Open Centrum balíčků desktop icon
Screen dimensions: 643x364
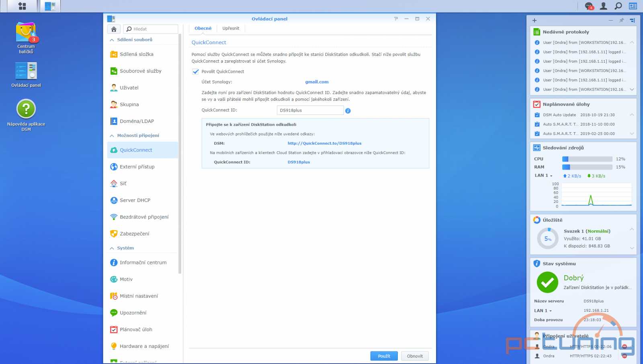pyautogui.click(x=26, y=38)
